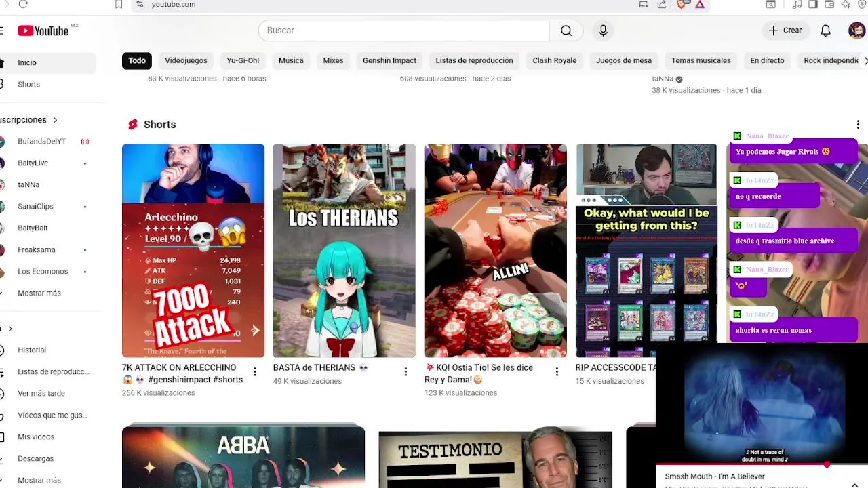Click the miniplayer video Smash Mouth
This screenshot has width=868, height=488.
762,404
